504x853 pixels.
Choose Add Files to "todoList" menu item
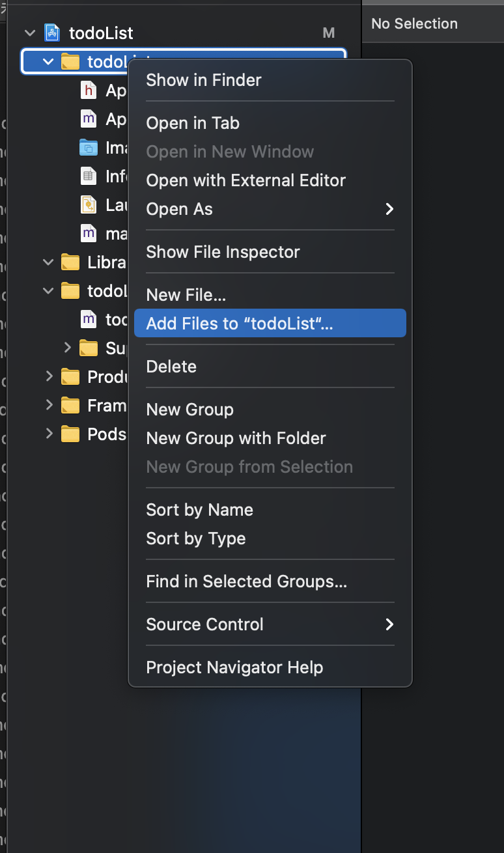click(270, 324)
